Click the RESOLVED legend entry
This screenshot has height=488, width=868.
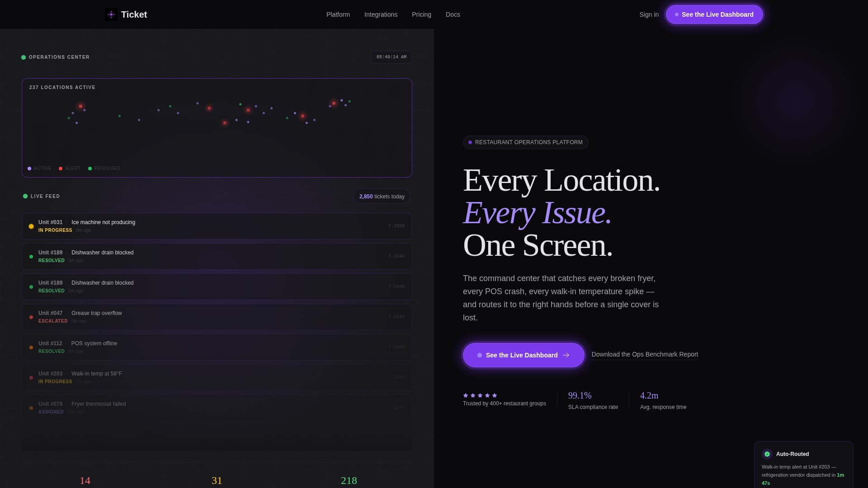point(104,169)
